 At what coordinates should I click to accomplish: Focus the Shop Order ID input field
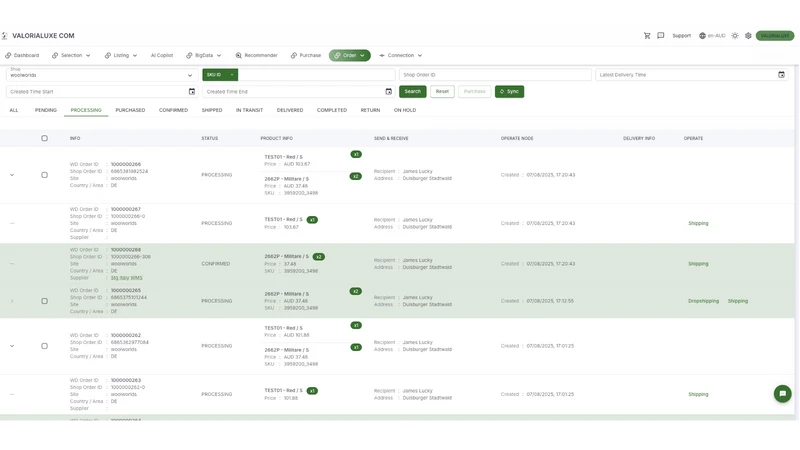point(495,74)
